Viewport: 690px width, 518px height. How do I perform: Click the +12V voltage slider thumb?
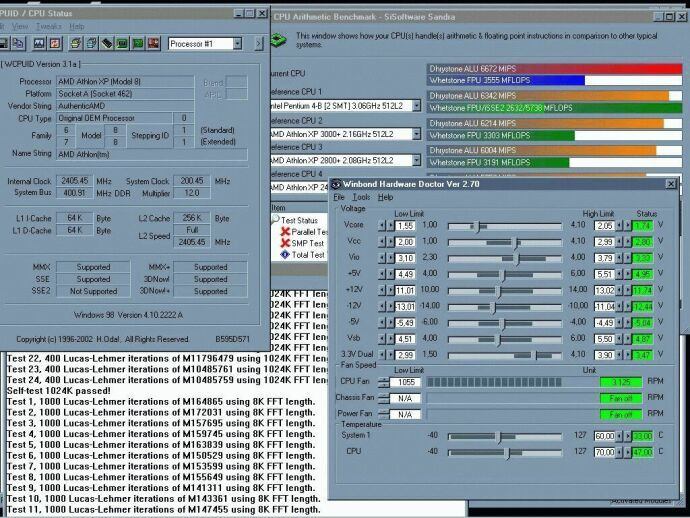coord(499,291)
